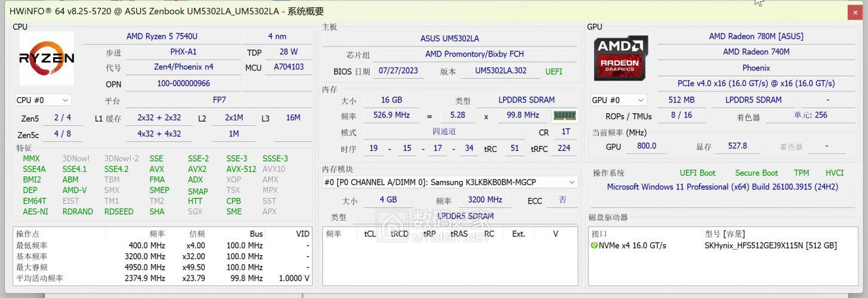The image size is (868, 298).
Task: Click the 5.28 memory multiplier value
Action: (x=457, y=116)
